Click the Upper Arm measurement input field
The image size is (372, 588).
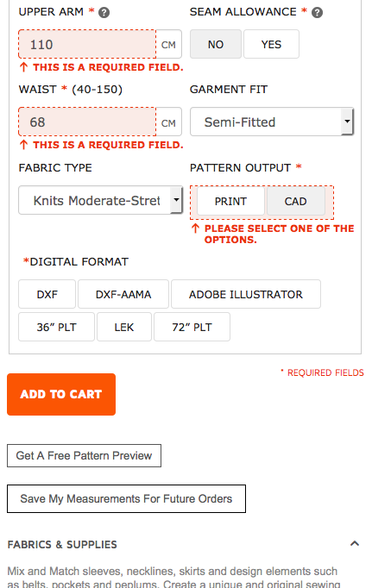point(87,44)
